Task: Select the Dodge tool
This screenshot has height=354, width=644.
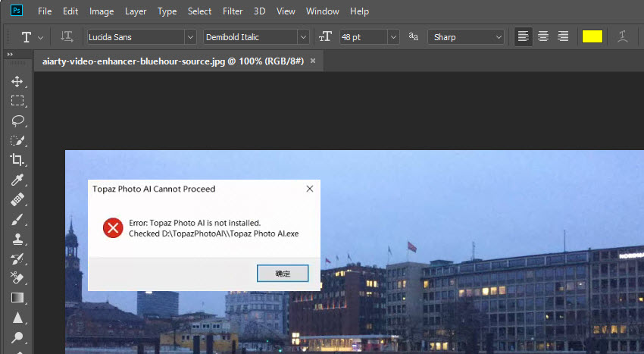Action: click(17, 337)
